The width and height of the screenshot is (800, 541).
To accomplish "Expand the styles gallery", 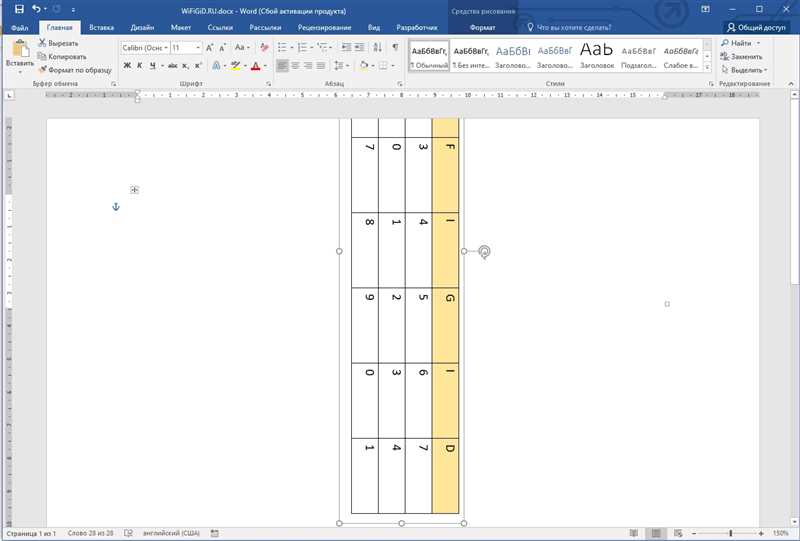I will [x=707, y=67].
